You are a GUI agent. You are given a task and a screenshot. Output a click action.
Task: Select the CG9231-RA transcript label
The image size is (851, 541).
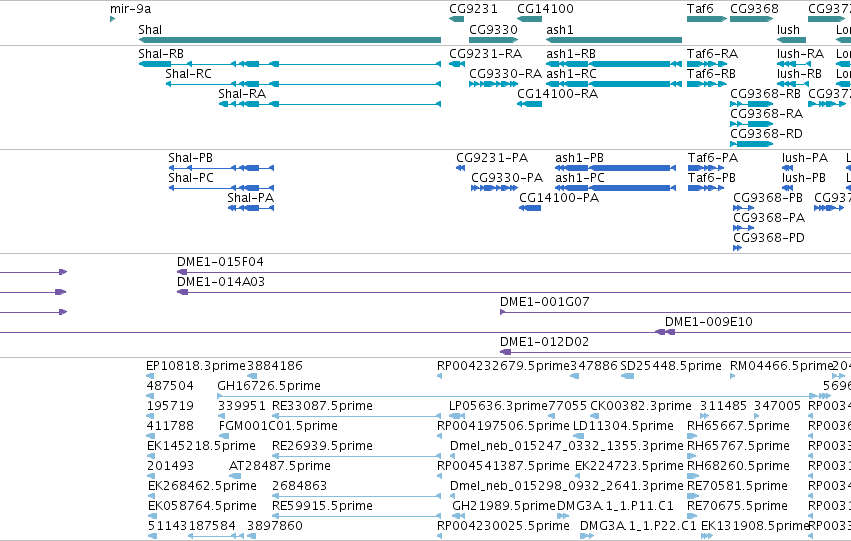pyautogui.click(x=485, y=54)
